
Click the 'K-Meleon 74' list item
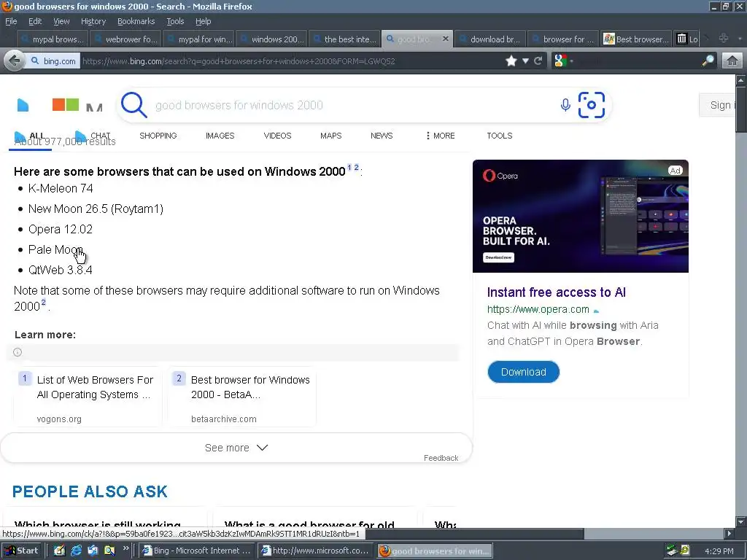click(61, 189)
